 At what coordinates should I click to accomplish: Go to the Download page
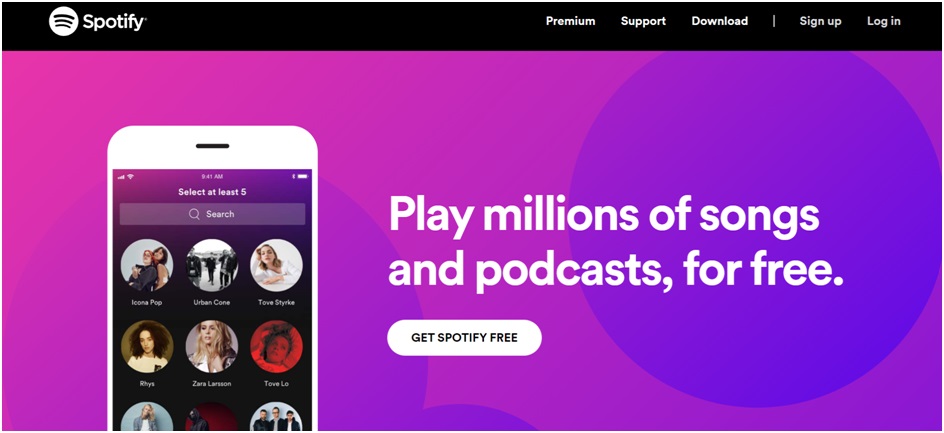[719, 21]
